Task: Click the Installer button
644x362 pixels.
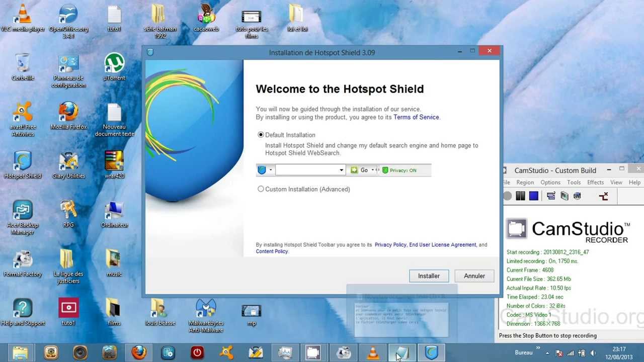Action: coord(429,276)
